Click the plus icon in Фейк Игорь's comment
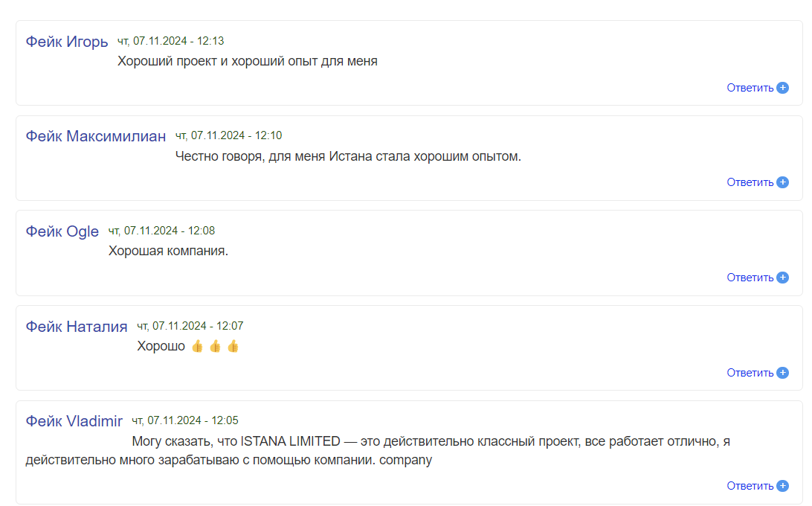Image resolution: width=812 pixels, height=506 pixels. pyautogui.click(x=782, y=88)
